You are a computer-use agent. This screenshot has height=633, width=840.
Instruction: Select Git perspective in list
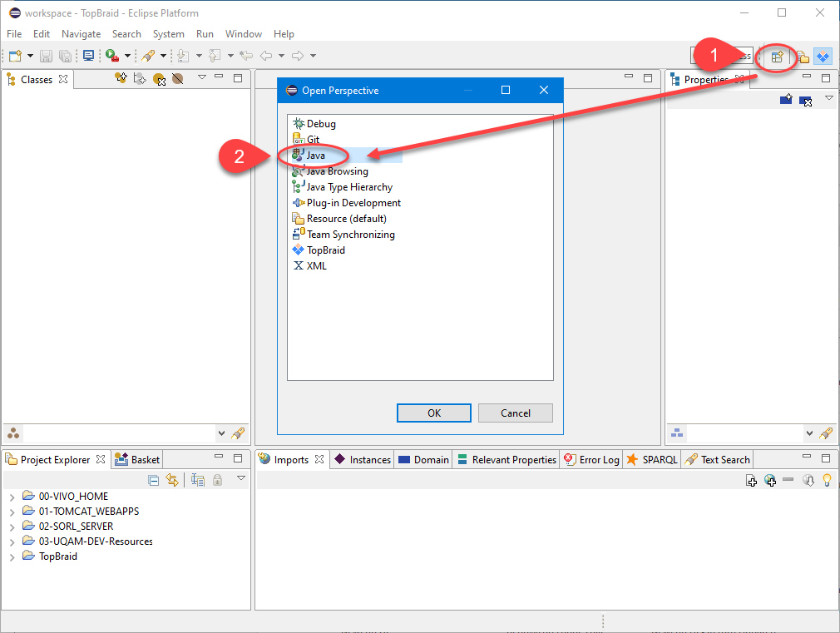click(306, 140)
